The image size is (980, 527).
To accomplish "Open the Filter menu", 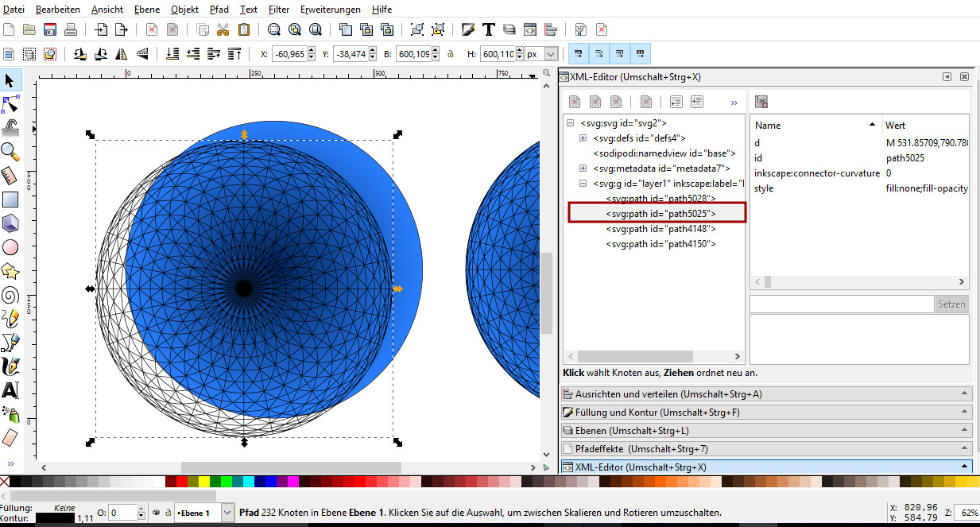I will 278,10.
